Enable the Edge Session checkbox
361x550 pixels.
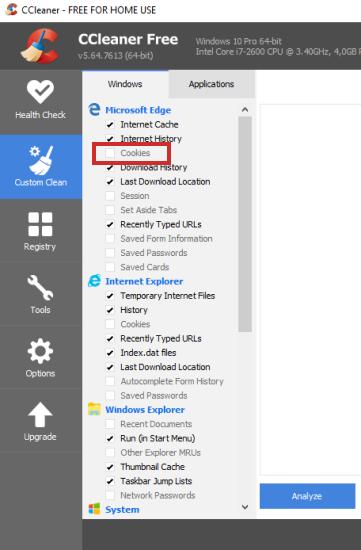coord(110,196)
